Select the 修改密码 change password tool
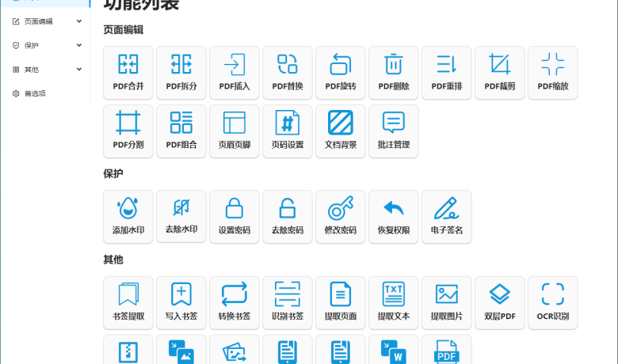618x364 pixels. click(x=341, y=217)
